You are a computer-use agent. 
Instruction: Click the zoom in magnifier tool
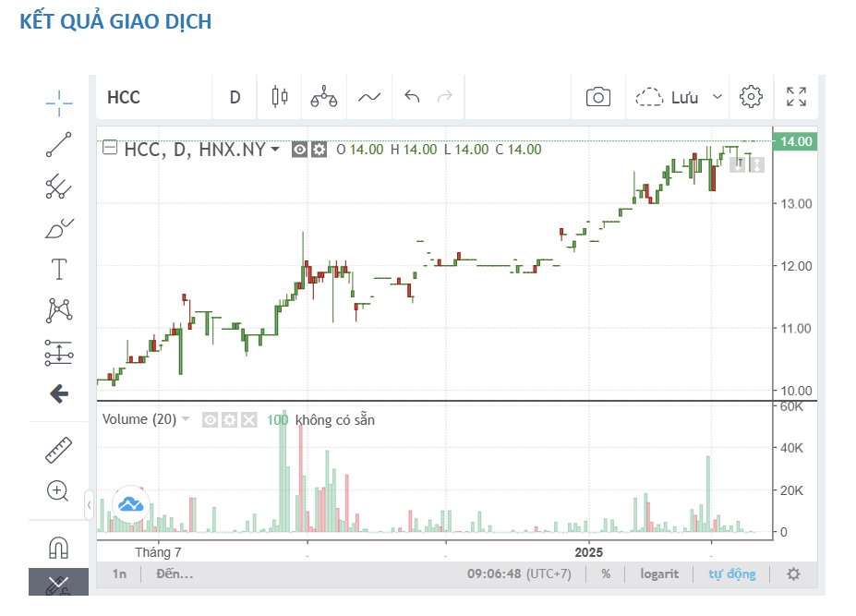[59, 491]
